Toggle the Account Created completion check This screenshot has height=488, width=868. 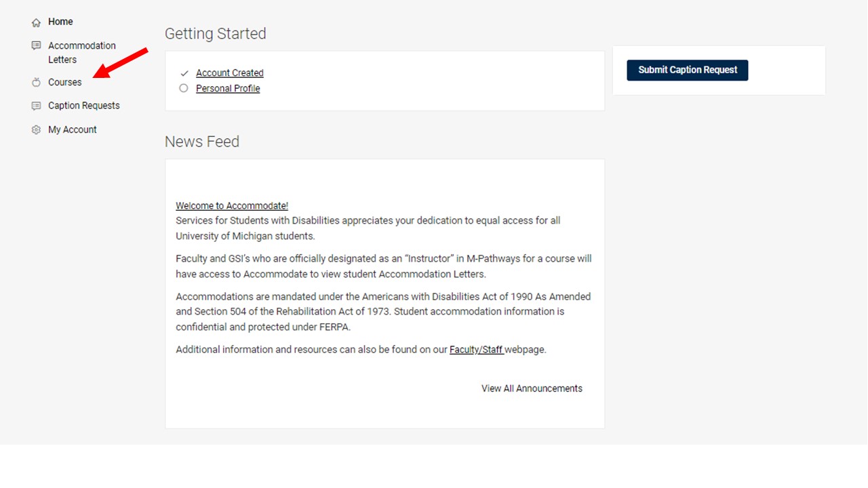tap(184, 73)
